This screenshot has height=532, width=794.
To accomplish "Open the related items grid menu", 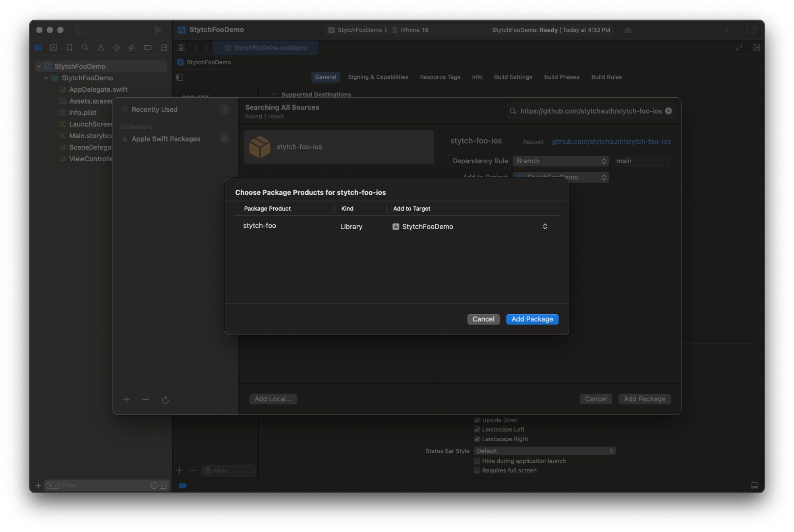I will point(181,48).
